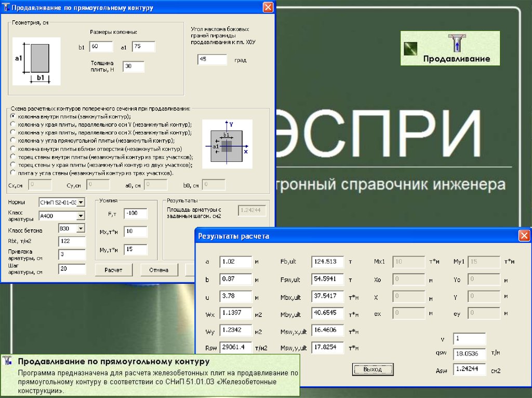
Task: Expand the Класс арматуры A400 dropdown
Action: pyautogui.click(x=81, y=216)
